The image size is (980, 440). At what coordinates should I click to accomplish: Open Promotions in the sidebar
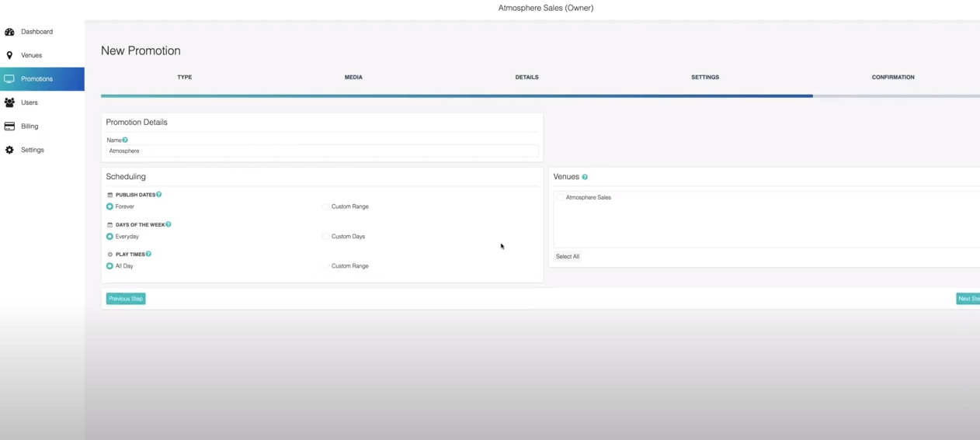(x=42, y=78)
